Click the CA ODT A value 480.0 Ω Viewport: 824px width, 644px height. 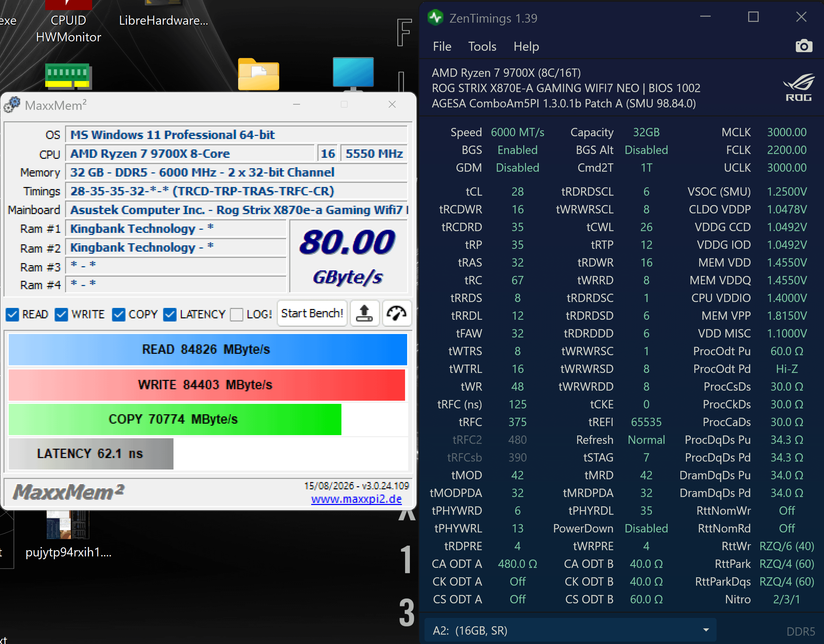(x=517, y=564)
